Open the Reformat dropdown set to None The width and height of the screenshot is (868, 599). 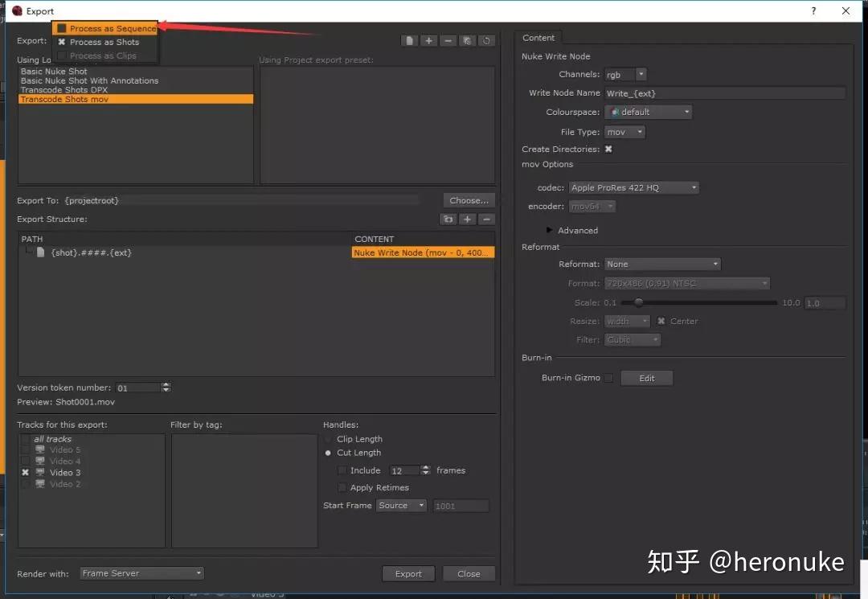click(x=661, y=264)
